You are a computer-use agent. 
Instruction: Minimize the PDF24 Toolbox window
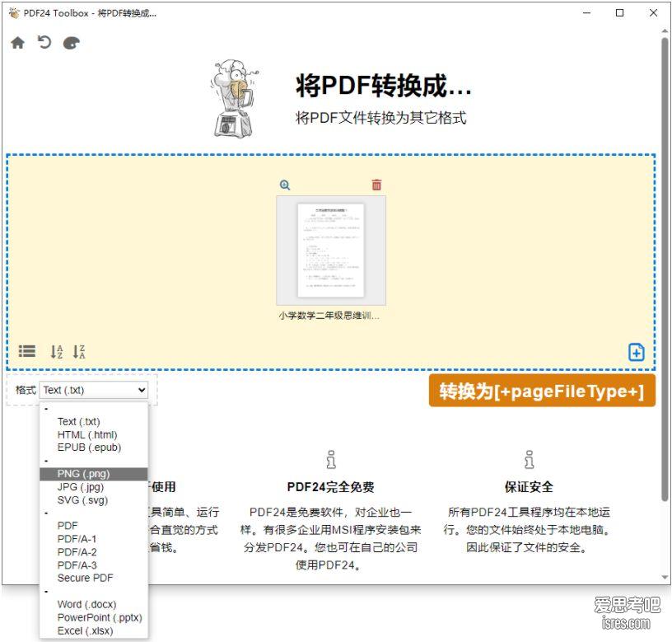tap(586, 13)
